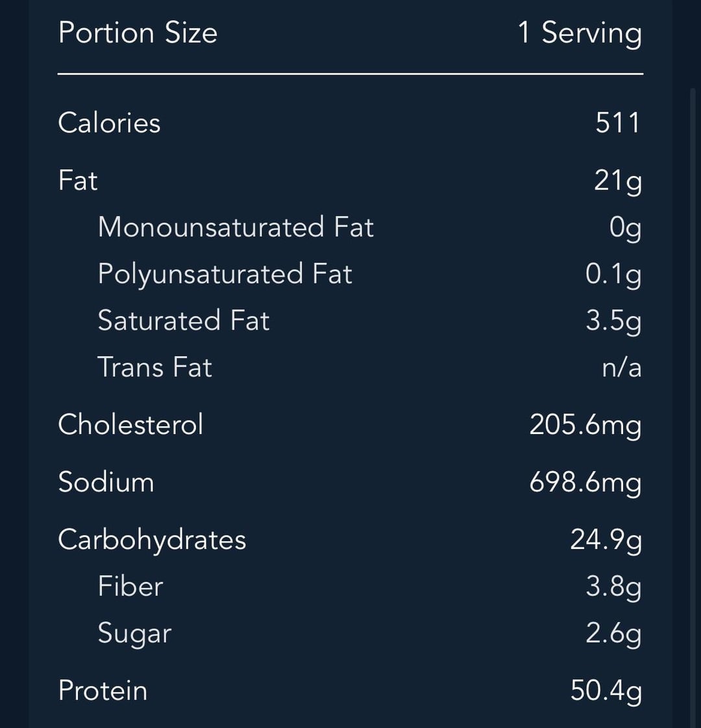Click the Fat row label

click(78, 180)
